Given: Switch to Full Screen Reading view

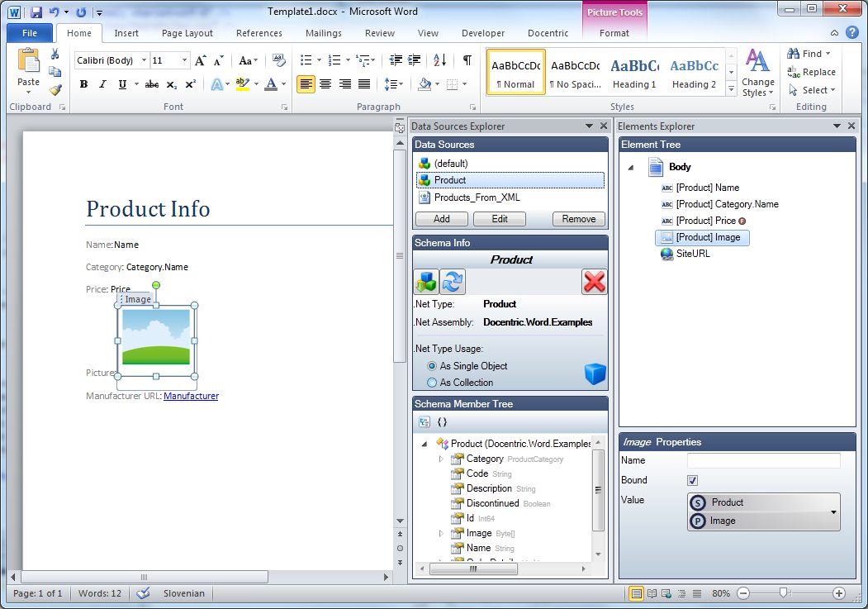Looking at the screenshot, I should pos(652,593).
